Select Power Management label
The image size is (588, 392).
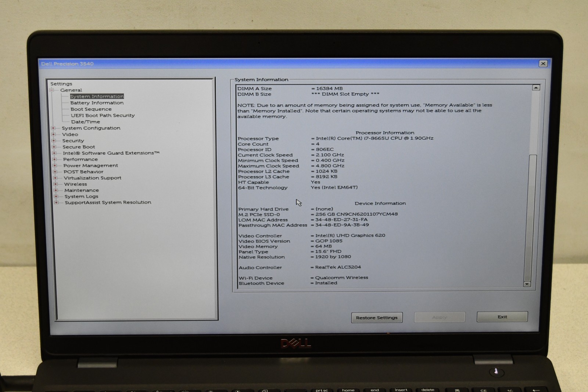point(91,165)
